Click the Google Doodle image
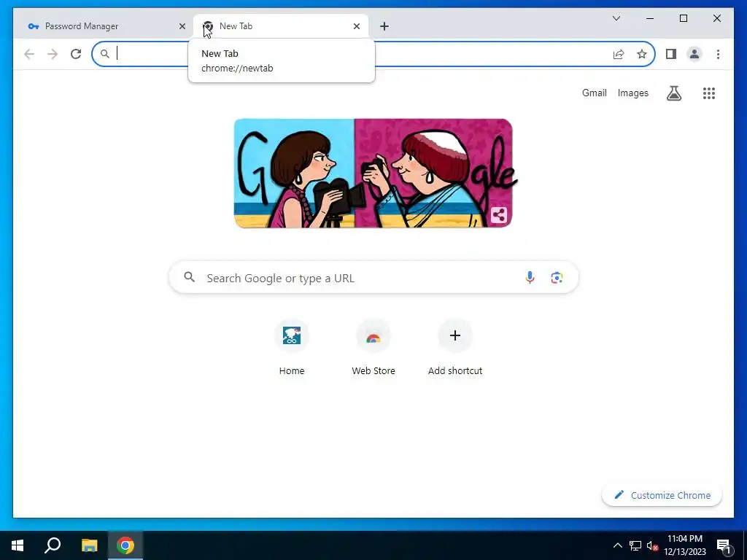The image size is (747, 560). click(373, 173)
